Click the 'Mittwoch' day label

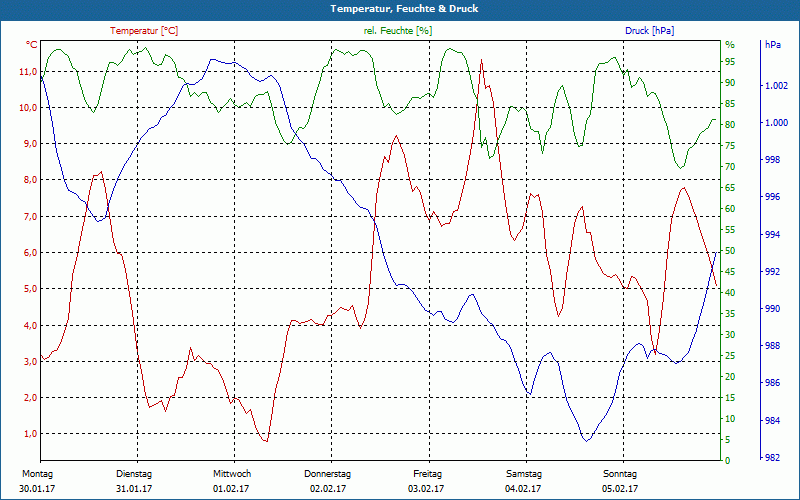pos(232,474)
